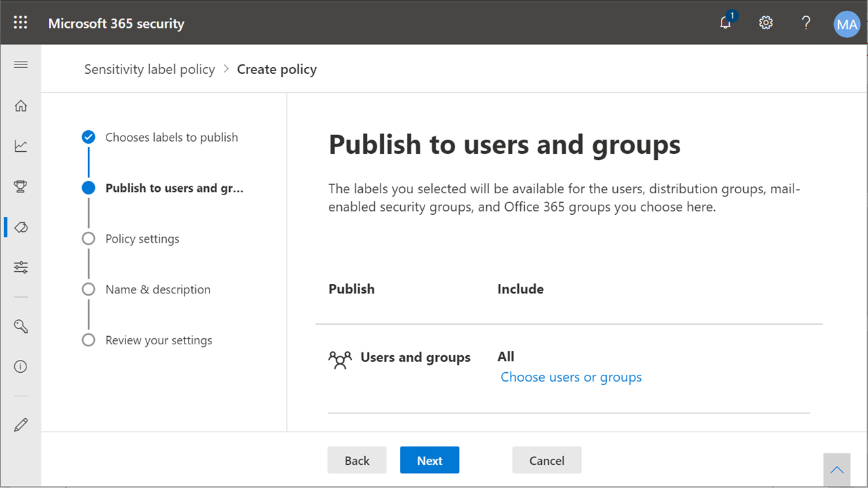
Task: Click the Sensitivity label policy breadcrumb
Action: (x=149, y=69)
